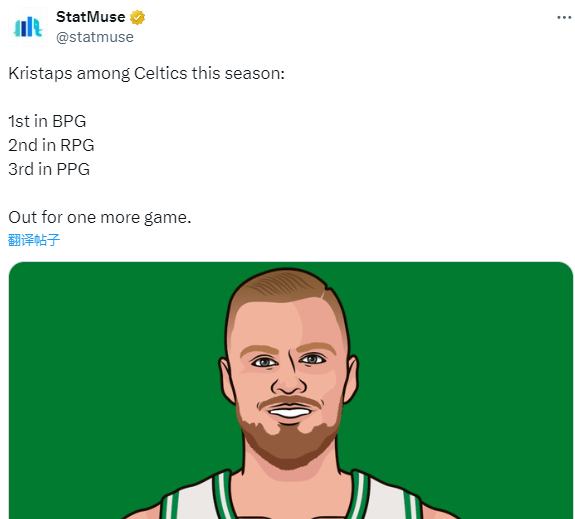
Task: Click the 翻译帖子 translate post link
Action: (34, 240)
